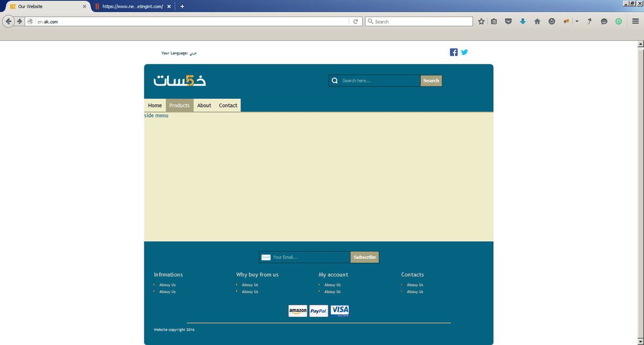The height and width of the screenshot is (345, 644).
Task: Click the circular history-arrow toolbar icon
Action: (x=552, y=21)
